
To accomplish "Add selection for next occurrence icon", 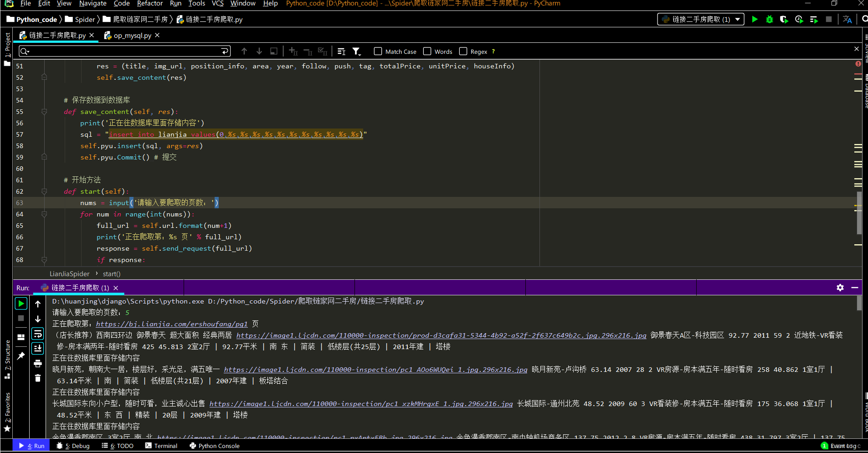I will (x=293, y=51).
